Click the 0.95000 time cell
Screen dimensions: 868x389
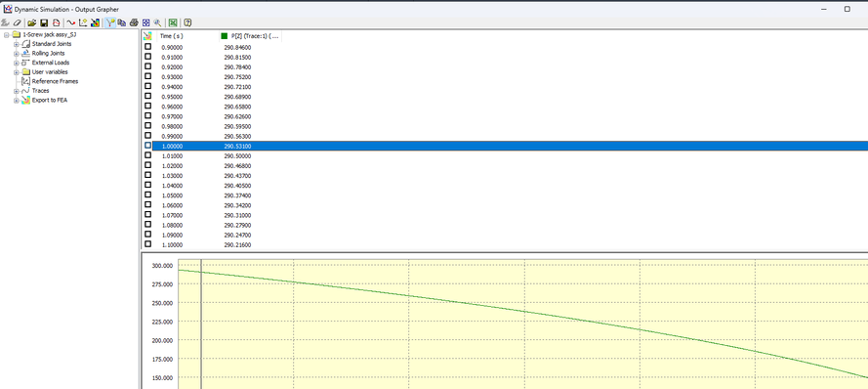click(172, 97)
